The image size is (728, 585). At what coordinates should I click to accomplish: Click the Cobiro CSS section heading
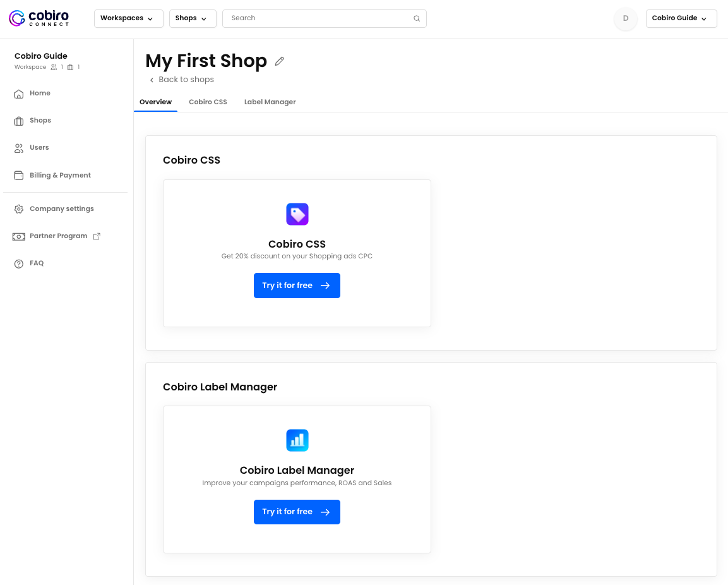[x=191, y=160]
